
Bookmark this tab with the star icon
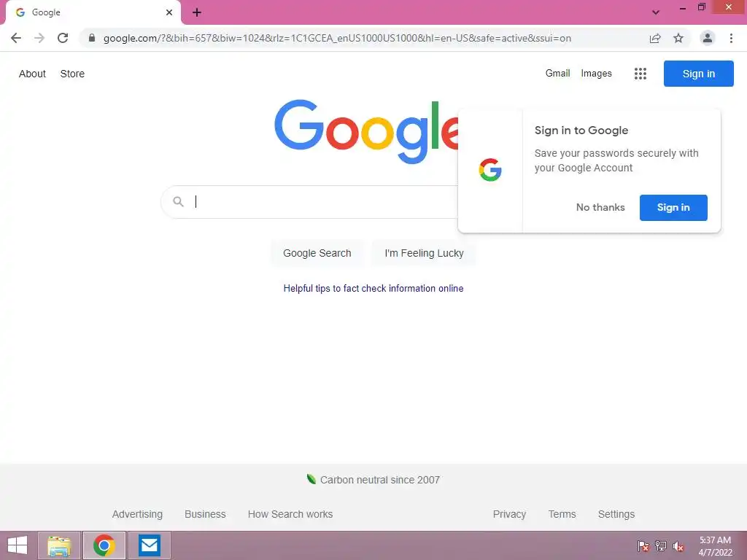tap(678, 38)
